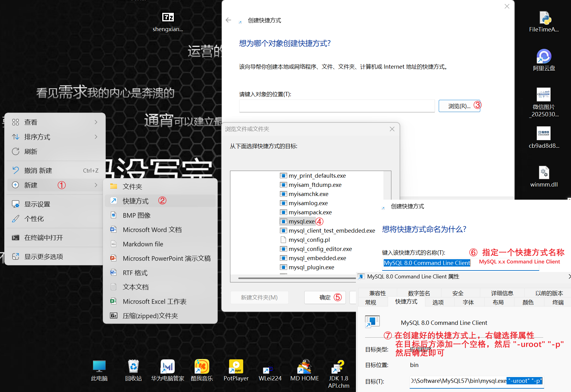Create new RTF 格式 document
571x392 pixels.
coord(160,273)
